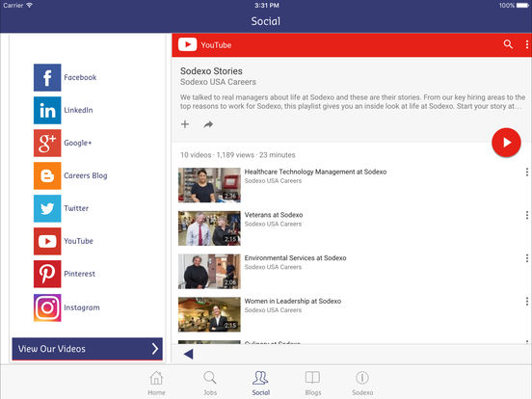
Task: Click the Instagram text label
Action: tap(82, 307)
